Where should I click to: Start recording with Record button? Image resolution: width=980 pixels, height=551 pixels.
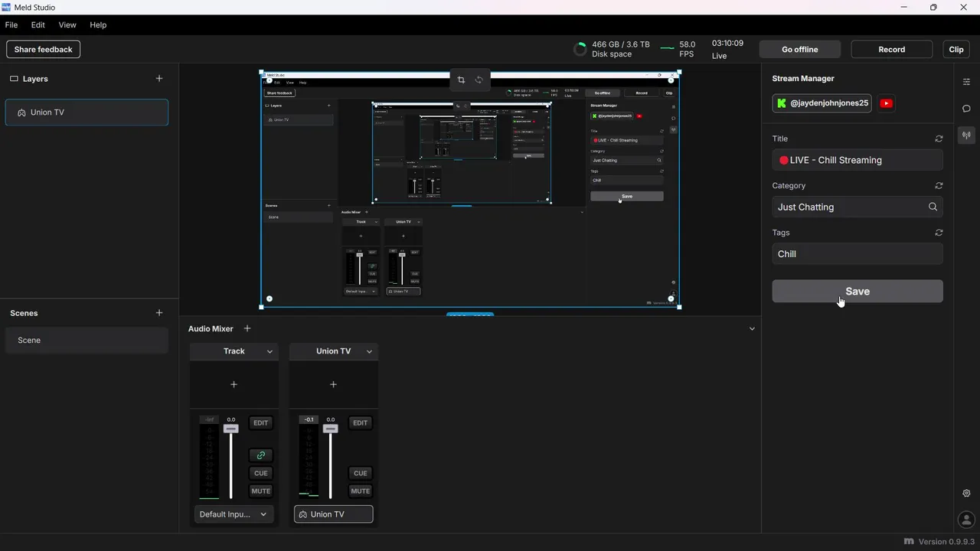coord(892,50)
